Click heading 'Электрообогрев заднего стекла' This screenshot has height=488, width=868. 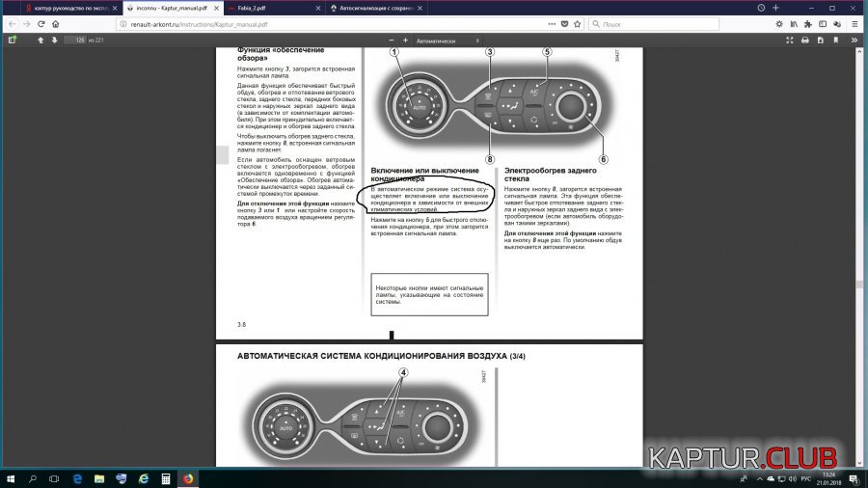pos(550,175)
